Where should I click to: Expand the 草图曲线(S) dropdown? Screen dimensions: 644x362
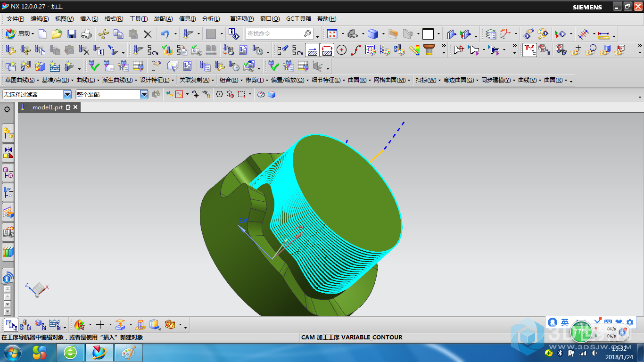[x=38, y=81]
